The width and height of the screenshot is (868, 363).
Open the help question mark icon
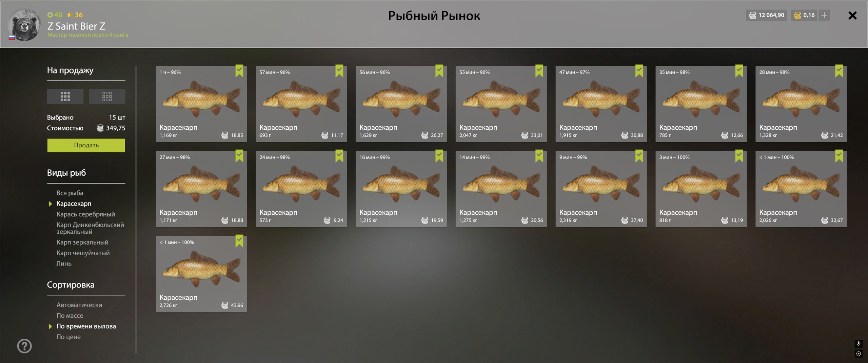(24, 346)
